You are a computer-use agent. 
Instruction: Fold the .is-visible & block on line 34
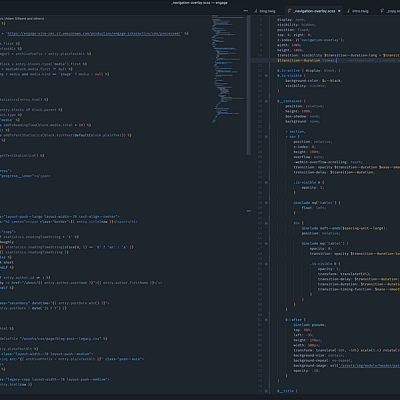point(266,182)
